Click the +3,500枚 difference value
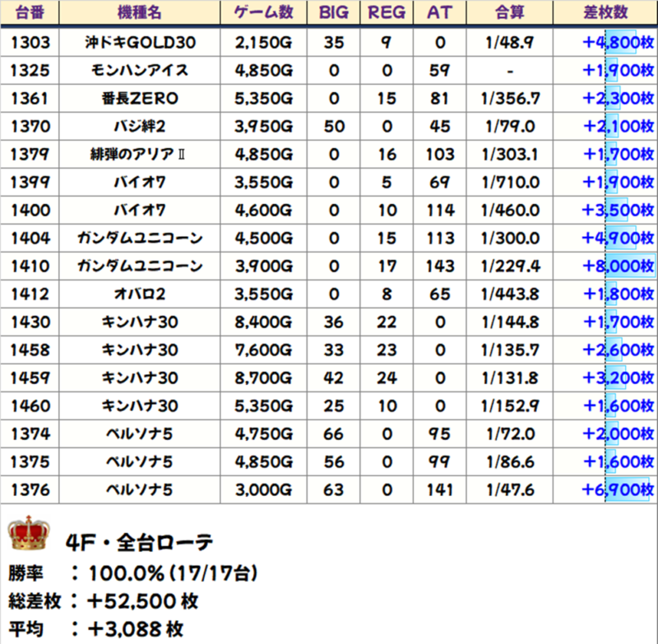Viewport: 658px width, 644px height. pos(619,211)
